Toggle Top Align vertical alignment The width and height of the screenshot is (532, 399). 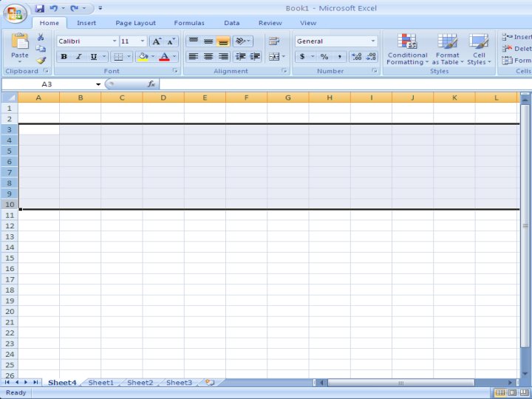[x=194, y=41]
